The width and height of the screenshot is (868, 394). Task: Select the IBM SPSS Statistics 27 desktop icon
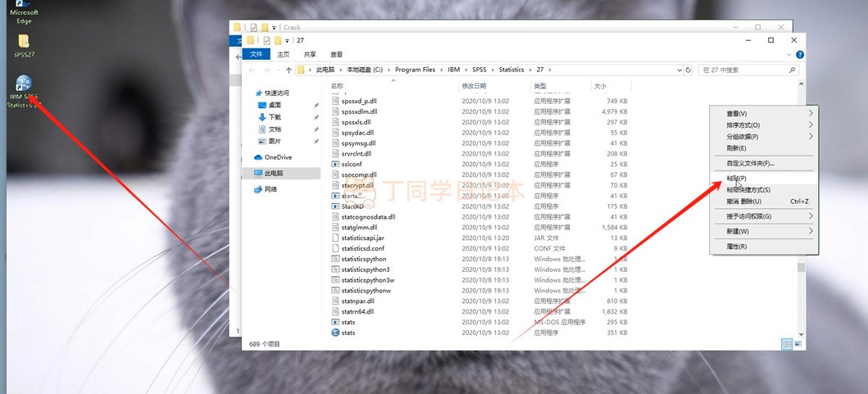(24, 92)
